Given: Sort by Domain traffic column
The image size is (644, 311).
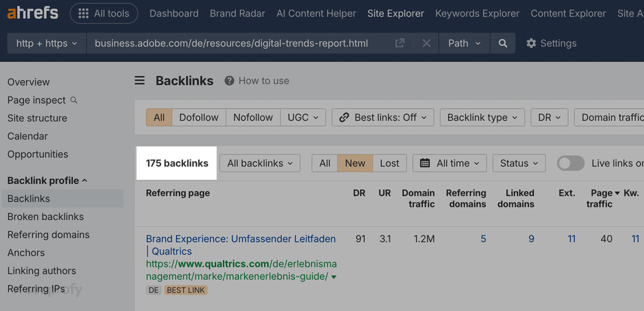Looking at the screenshot, I should click(418, 198).
